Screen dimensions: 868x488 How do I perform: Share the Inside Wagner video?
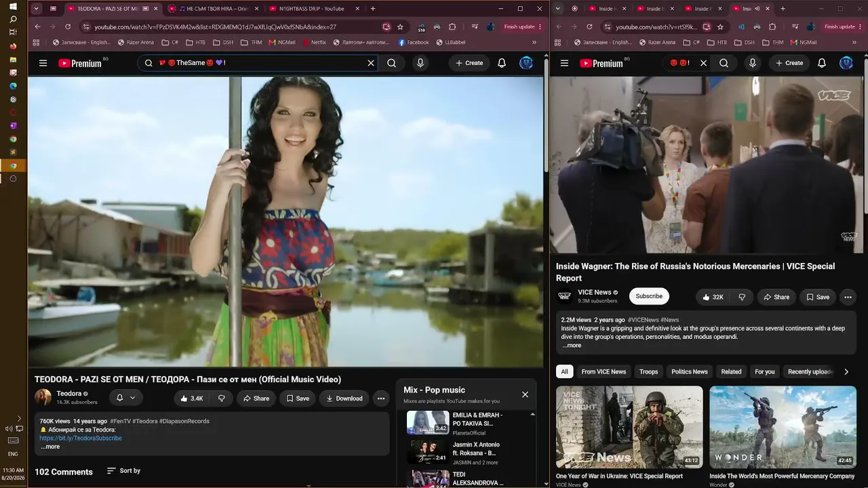click(776, 297)
